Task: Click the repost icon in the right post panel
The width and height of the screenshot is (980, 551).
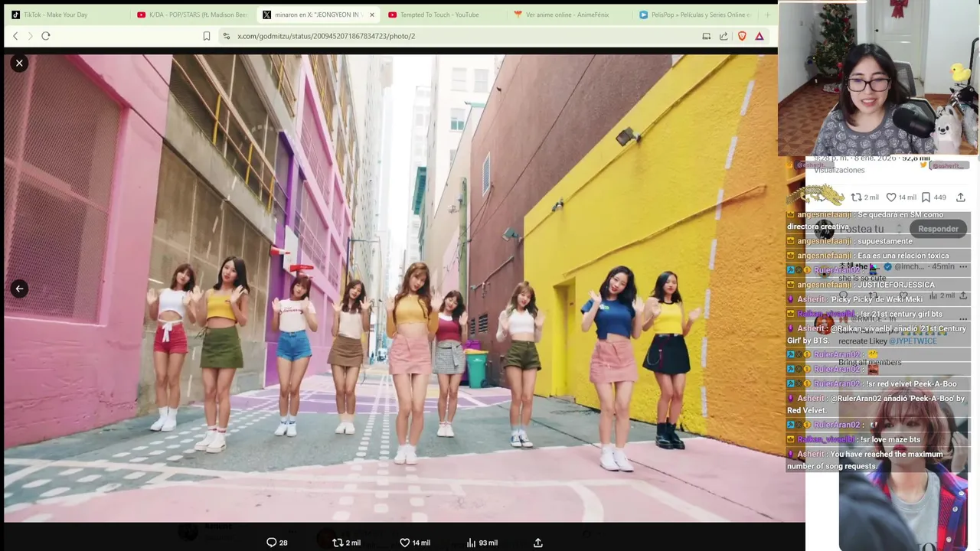Action: click(857, 197)
